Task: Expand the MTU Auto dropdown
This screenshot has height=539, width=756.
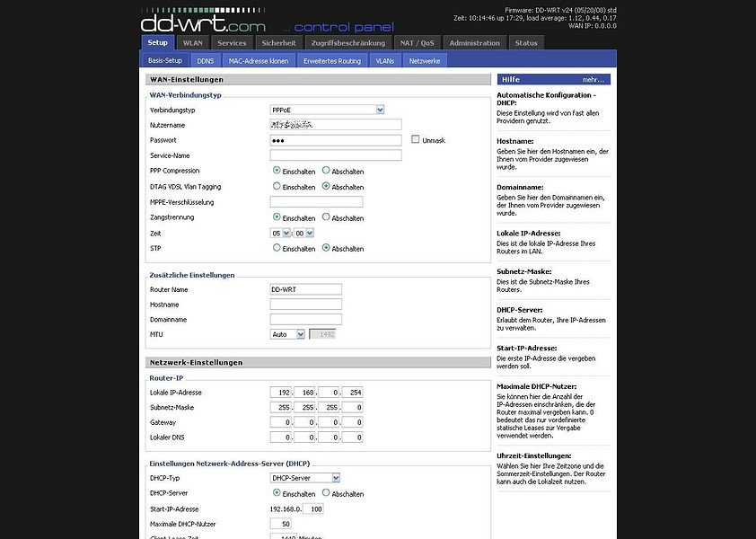Action: 286,334
